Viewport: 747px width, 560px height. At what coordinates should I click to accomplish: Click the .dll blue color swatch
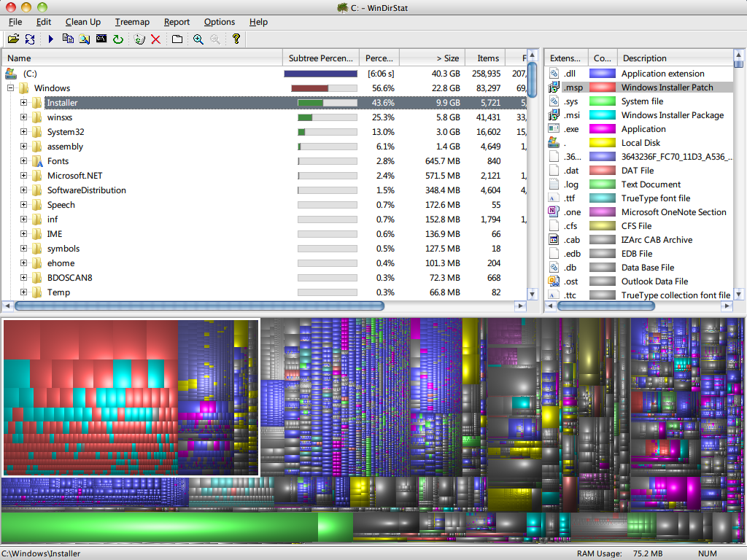(602, 73)
